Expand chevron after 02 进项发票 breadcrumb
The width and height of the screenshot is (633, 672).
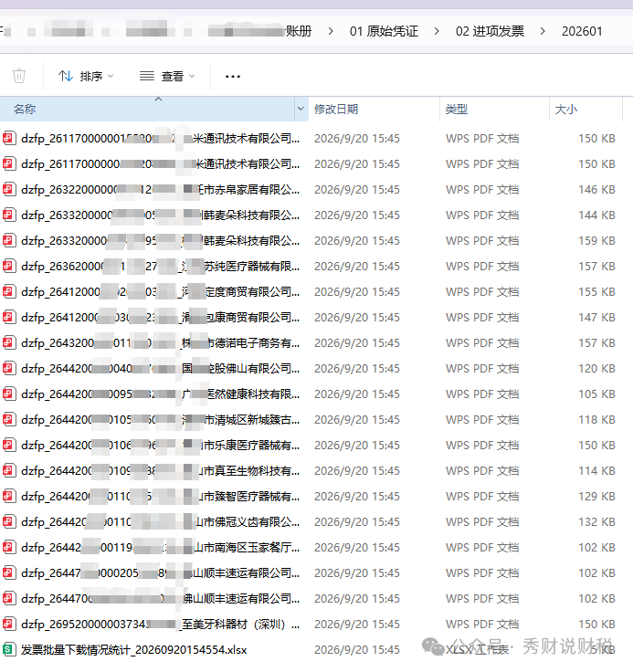(x=543, y=31)
